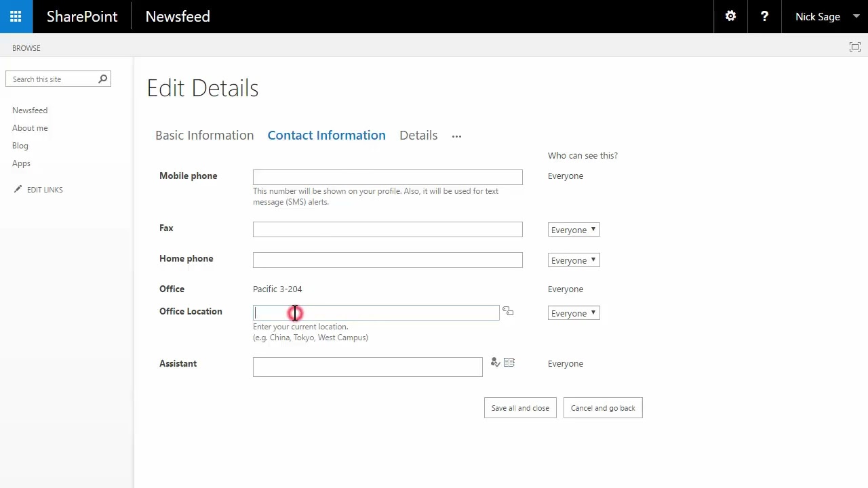868x488 pixels.
Task: Open Blog sidebar link
Action: [20, 146]
